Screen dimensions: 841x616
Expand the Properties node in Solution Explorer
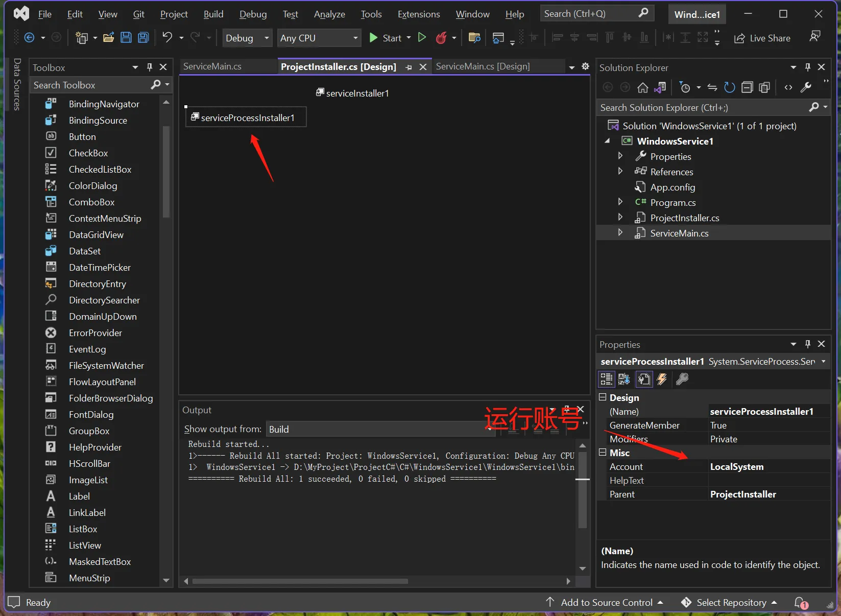tap(620, 156)
